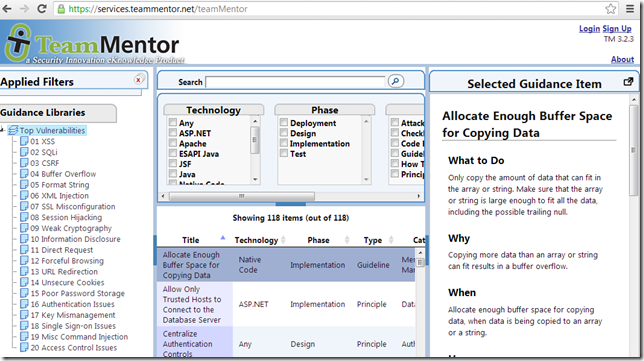Click the document icon beside 03 CSRF

coord(24,163)
